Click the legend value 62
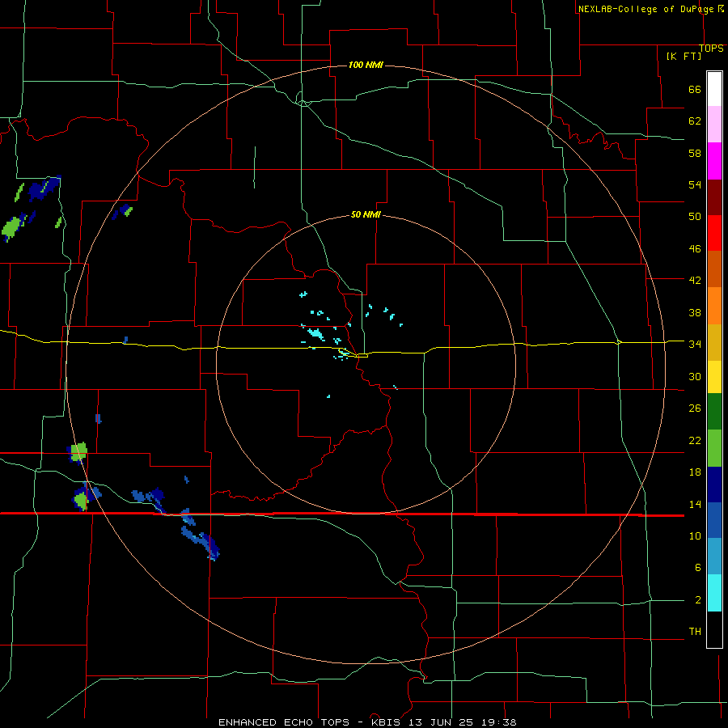This screenshot has height=728, width=728. pos(695,121)
